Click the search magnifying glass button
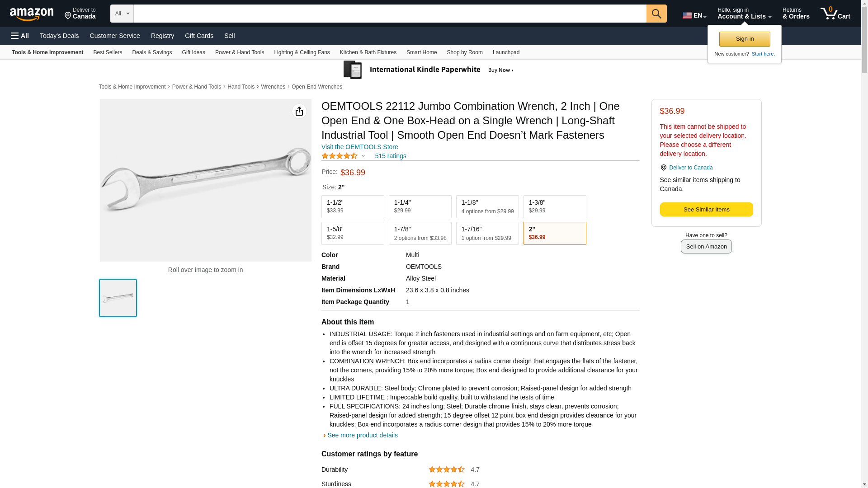The height and width of the screenshot is (488, 868). tap(656, 14)
